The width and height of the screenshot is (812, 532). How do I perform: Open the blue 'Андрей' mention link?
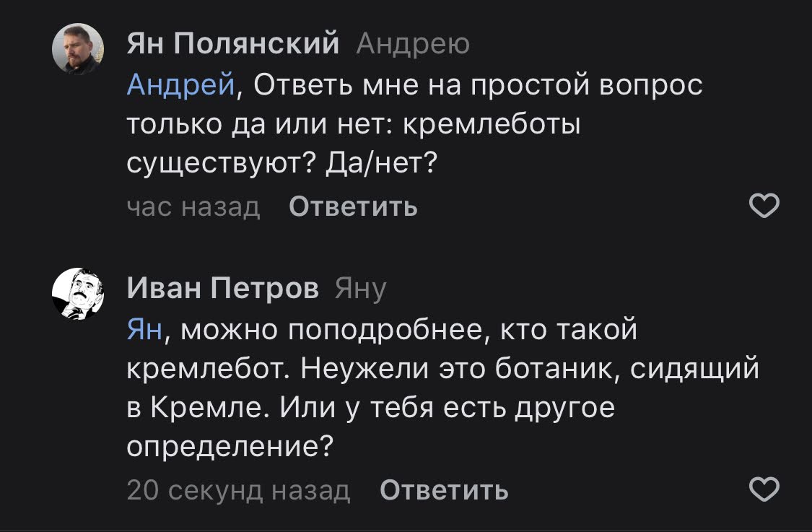click(x=180, y=85)
